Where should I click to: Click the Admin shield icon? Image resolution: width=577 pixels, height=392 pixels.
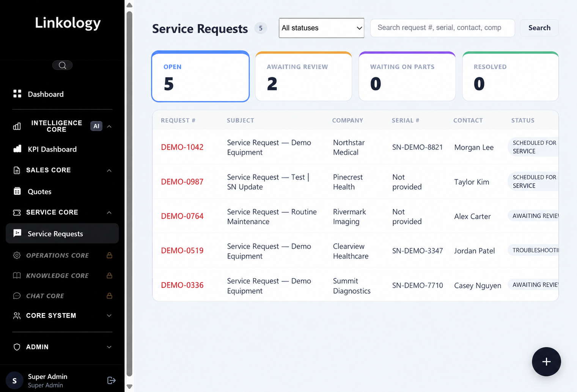tap(17, 347)
